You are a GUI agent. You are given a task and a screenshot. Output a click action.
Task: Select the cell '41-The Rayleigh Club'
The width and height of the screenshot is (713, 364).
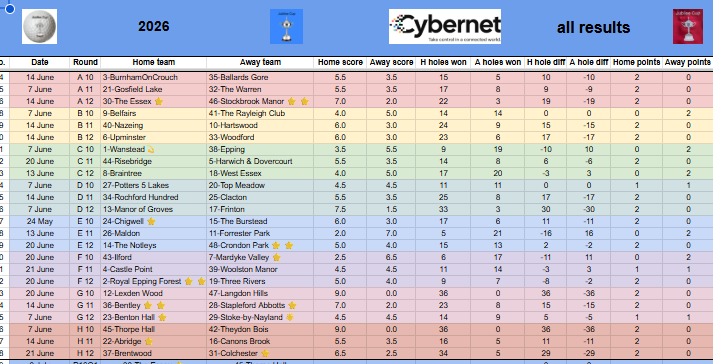click(x=260, y=113)
